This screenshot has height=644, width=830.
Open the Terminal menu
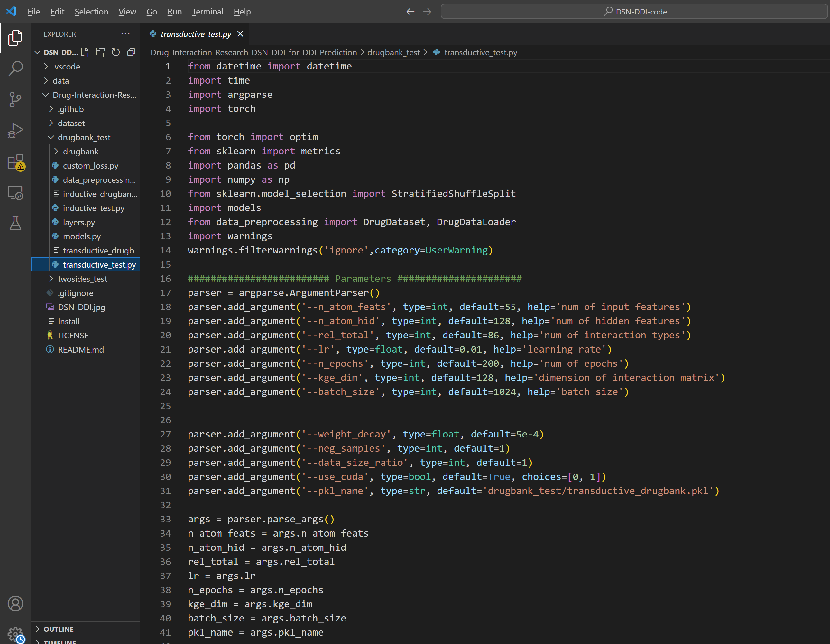click(x=207, y=11)
